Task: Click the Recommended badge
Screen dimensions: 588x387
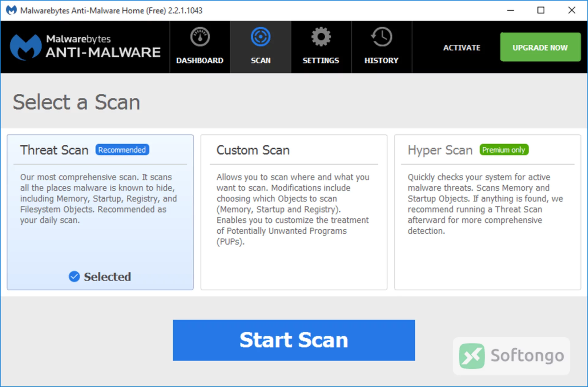Action: click(x=122, y=150)
